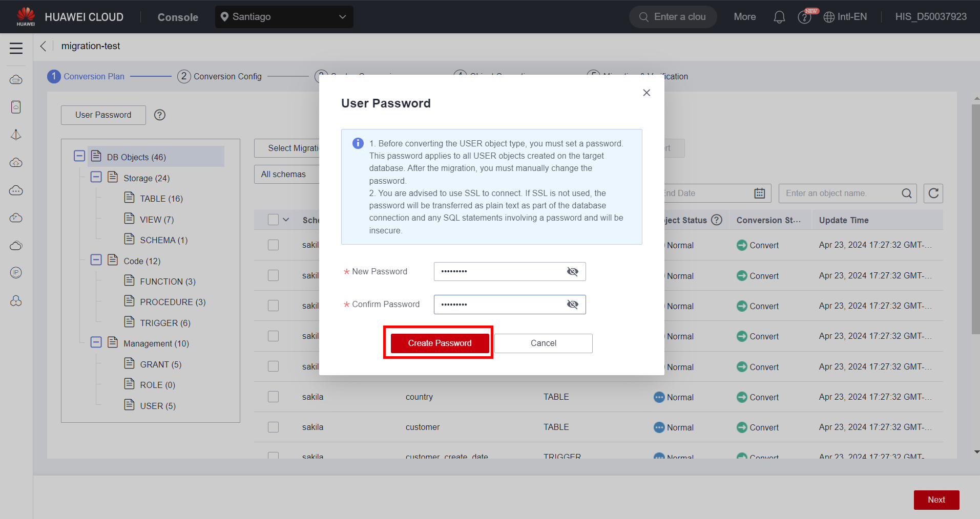The image size is (980, 519).
Task: Close the User Password dialog
Action: [646, 93]
